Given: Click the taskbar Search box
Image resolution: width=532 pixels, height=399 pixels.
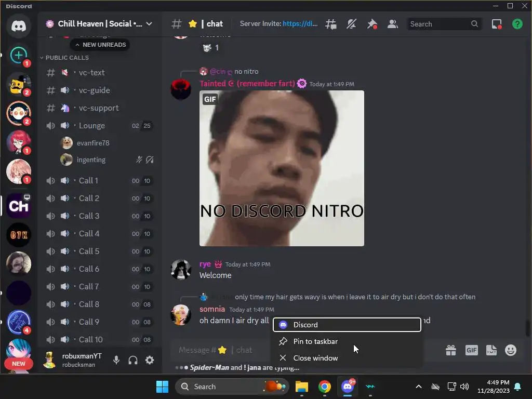Looking at the screenshot, I should point(232,387).
